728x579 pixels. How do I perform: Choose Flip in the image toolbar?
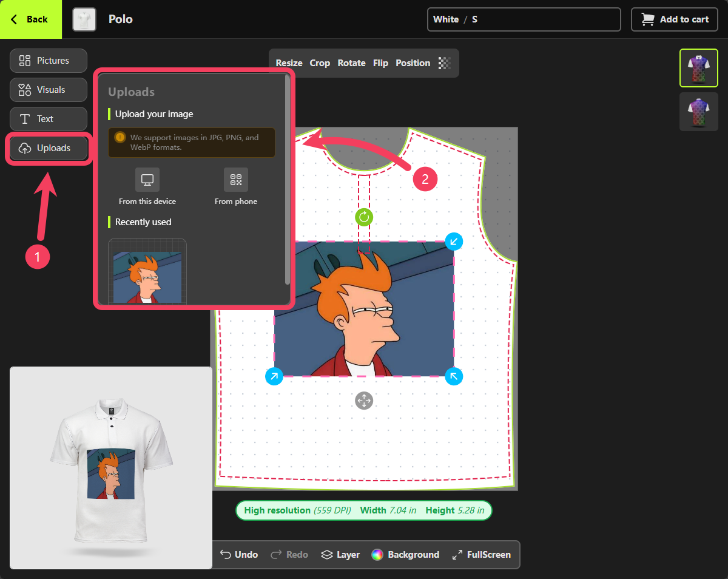click(x=380, y=63)
